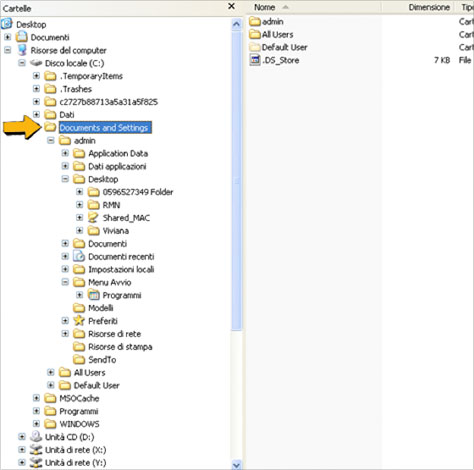474x470 pixels.
Task: Click the SendTo folder icon
Action: click(x=79, y=360)
